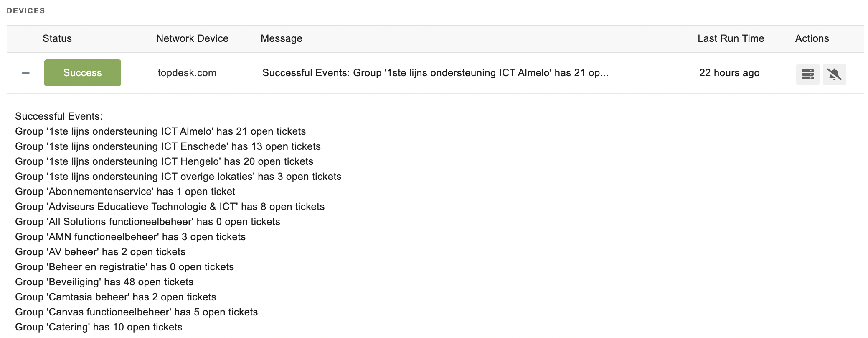This screenshot has width=868, height=338.
Task: Mute alerts with crossed-out bell icon
Action: pos(834,74)
